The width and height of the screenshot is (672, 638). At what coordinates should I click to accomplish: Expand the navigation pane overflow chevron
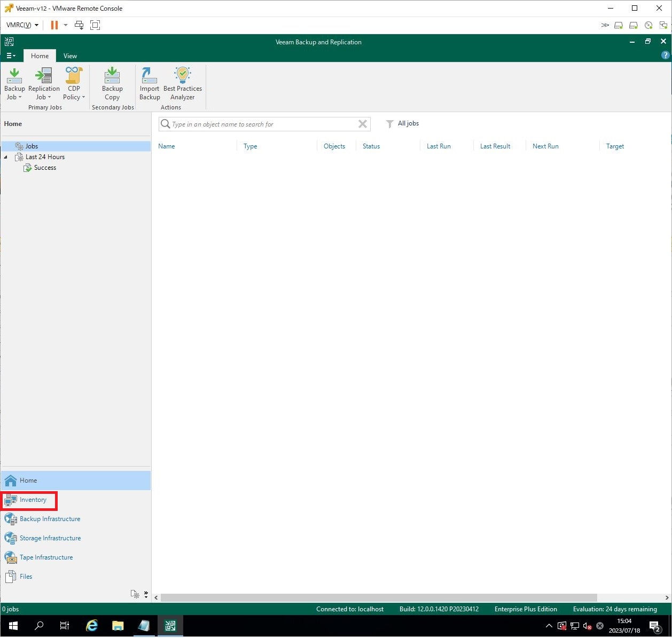(x=146, y=594)
